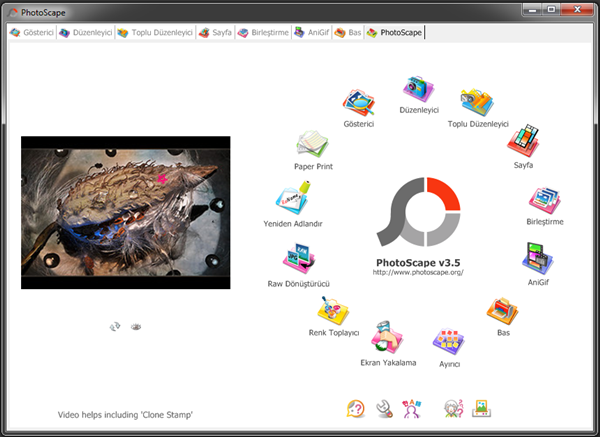The width and height of the screenshot is (600, 437).
Task: Select the Toplu Düzenleyici tab
Action: tap(153, 32)
